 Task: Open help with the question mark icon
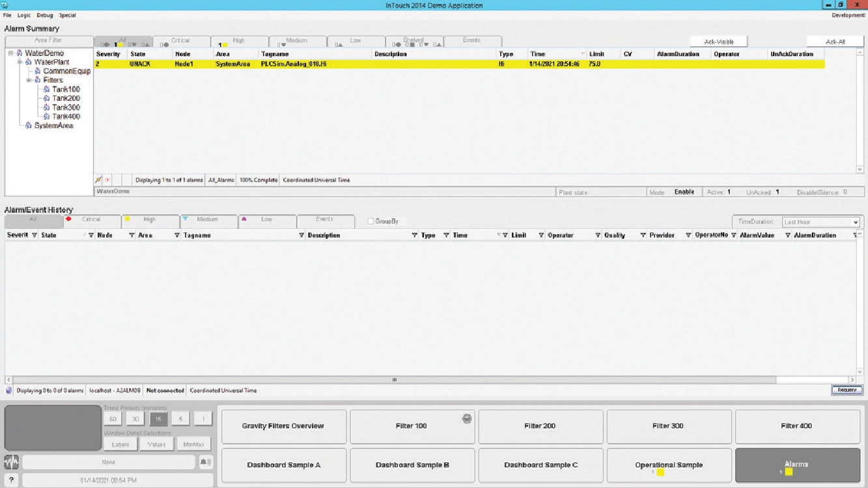coord(11,480)
